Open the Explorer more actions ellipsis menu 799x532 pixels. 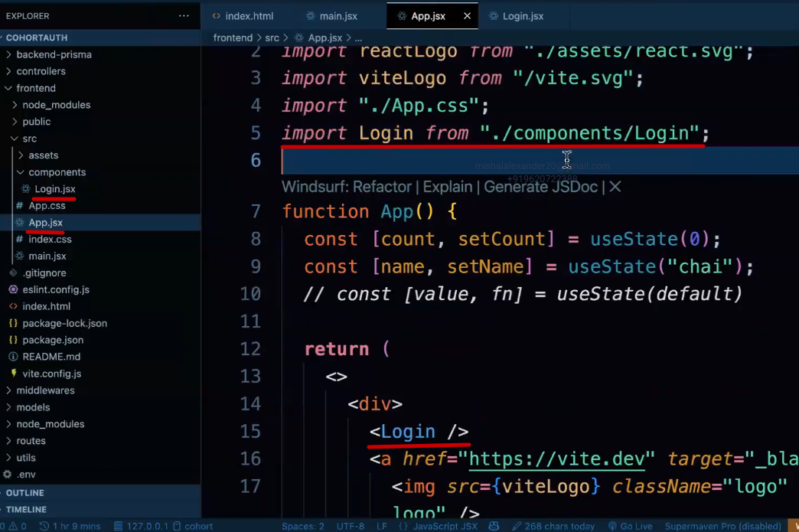(x=184, y=16)
